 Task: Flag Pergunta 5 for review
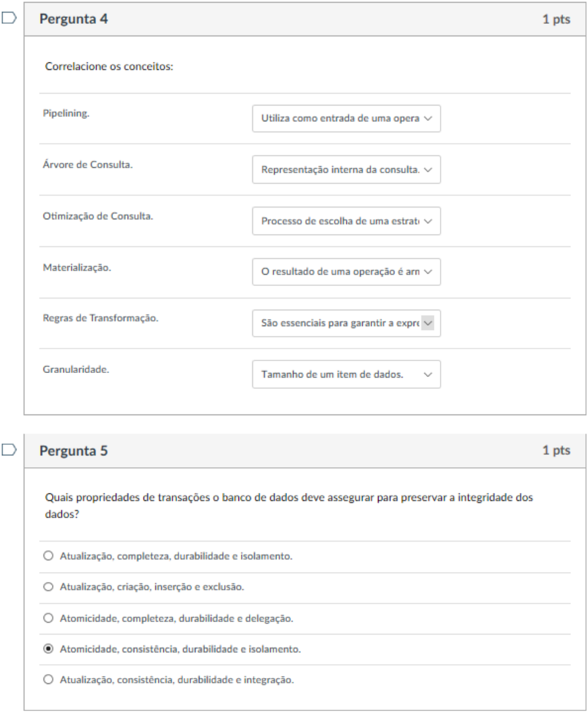(9, 450)
